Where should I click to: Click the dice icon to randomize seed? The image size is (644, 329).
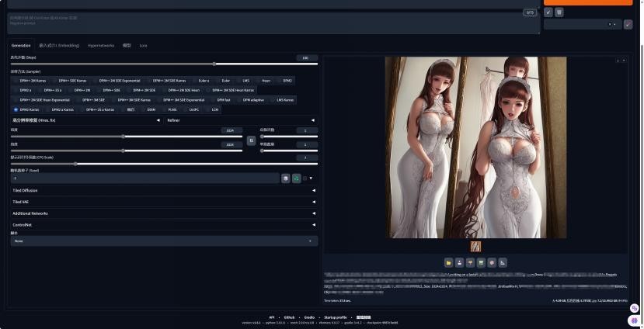285,178
